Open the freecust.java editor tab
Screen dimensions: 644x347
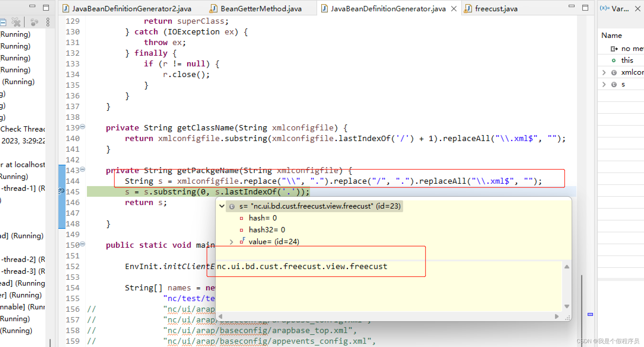point(496,9)
